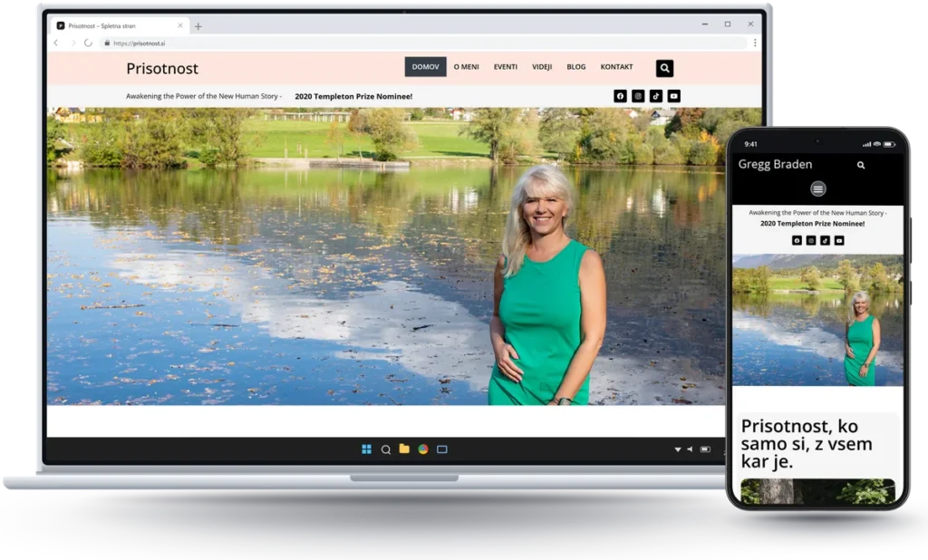Click the browser back arrow
This screenshot has height=560, width=928.
[x=56, y=43]
